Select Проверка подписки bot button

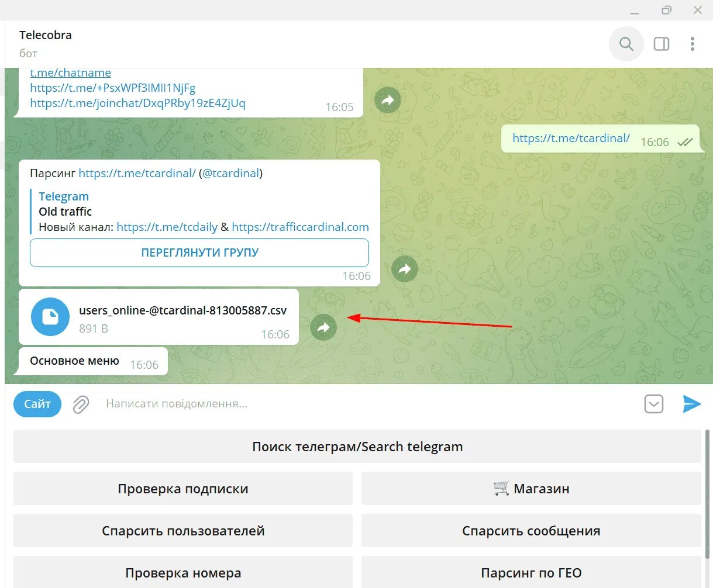click(x=183, y=489)
